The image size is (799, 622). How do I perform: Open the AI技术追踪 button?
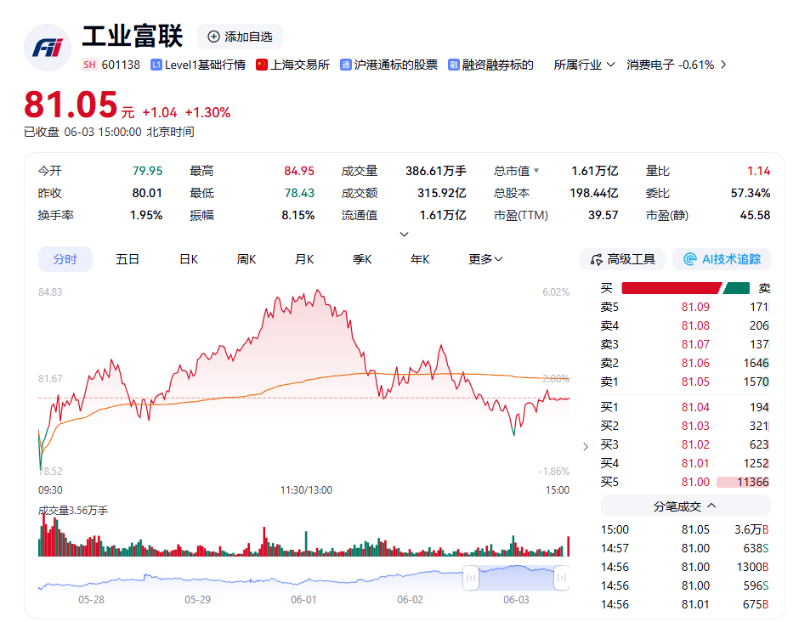(x=722, y=259)
